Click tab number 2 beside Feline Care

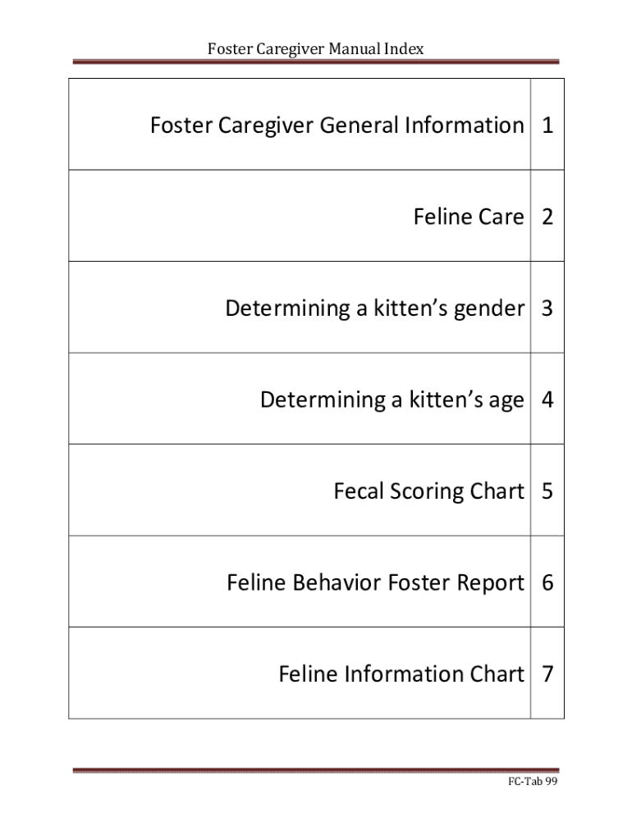point(547,217)
